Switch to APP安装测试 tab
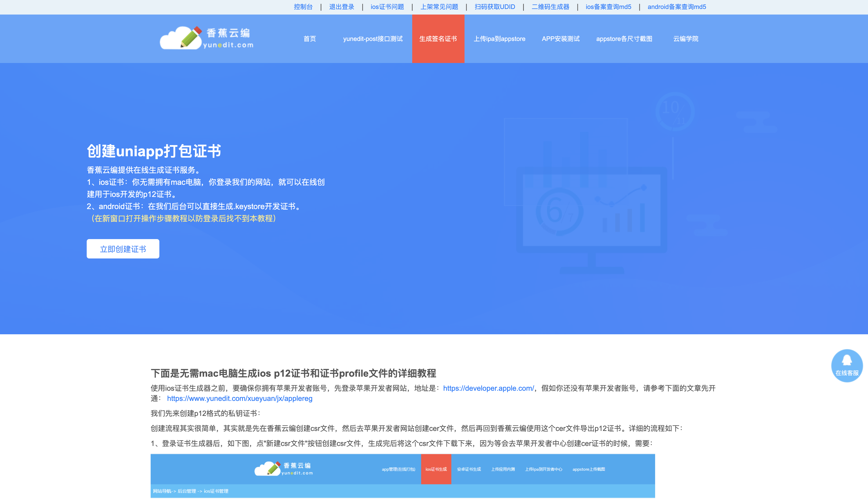The width and height of the screenshot is (868, 499). pyautogui.click(x=560, y=39)
